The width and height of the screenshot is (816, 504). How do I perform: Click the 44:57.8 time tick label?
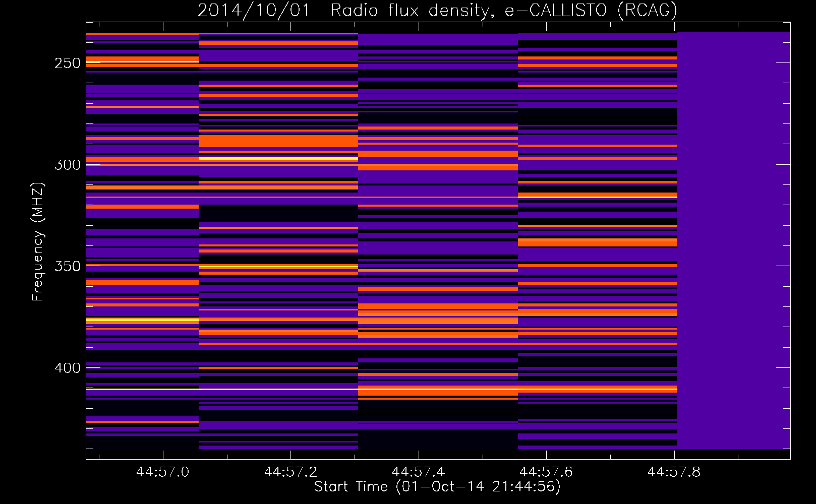coord(674,472)
